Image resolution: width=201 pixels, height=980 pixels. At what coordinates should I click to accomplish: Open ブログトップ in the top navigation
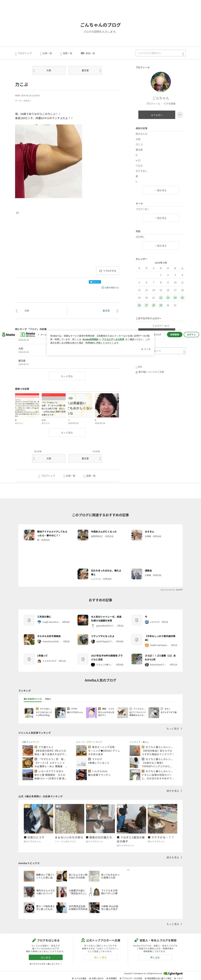coord(24,53)
